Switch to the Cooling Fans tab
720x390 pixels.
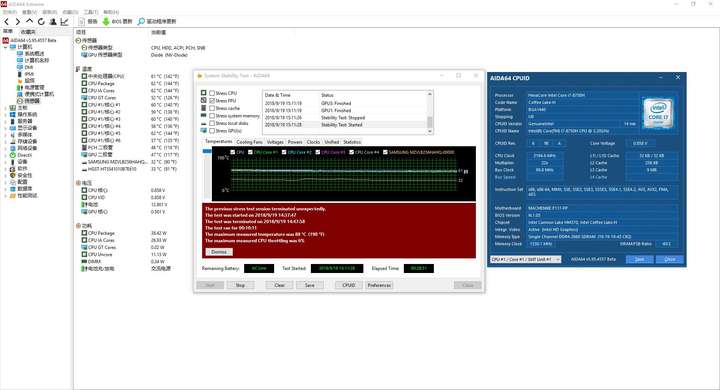[x=249, y=142]
